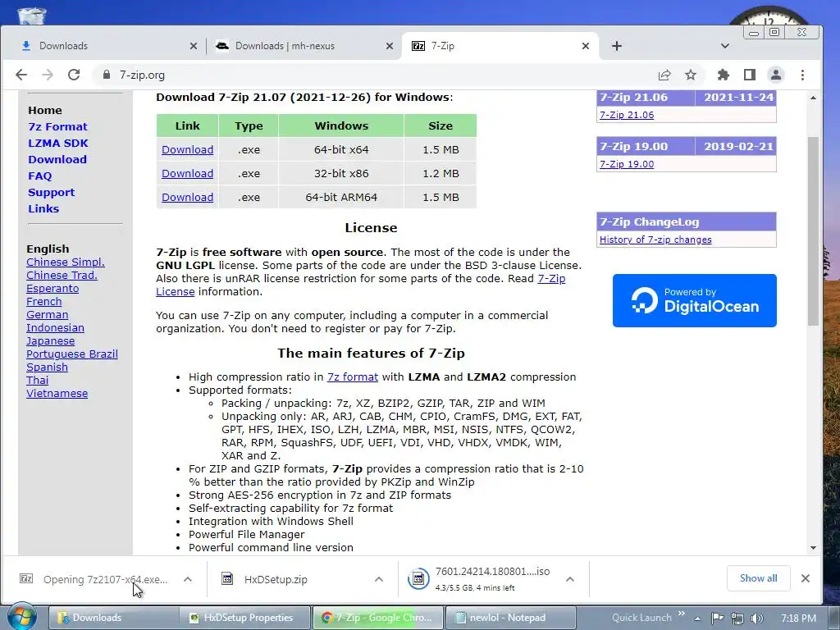
Task: Switch to Downloads folder in taskbar
Action: point(113,618)
